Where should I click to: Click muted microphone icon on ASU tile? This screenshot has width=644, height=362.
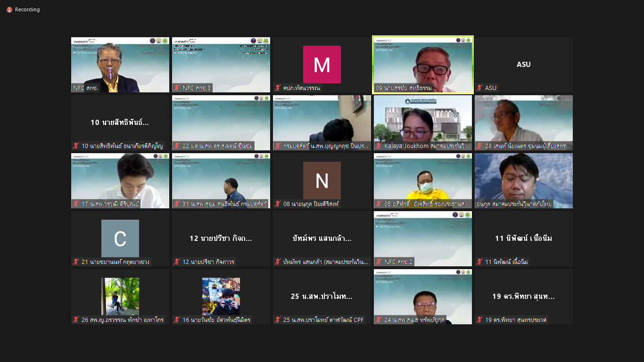(480, 88)
